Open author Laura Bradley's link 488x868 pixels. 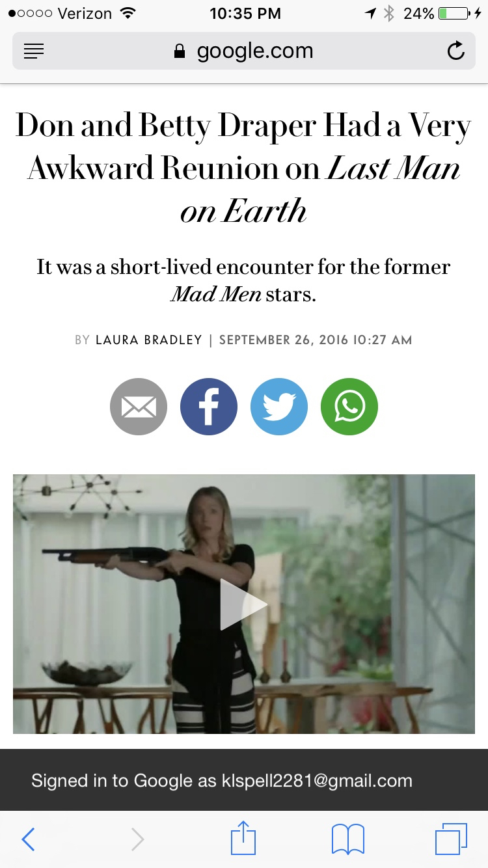[149, 340]
